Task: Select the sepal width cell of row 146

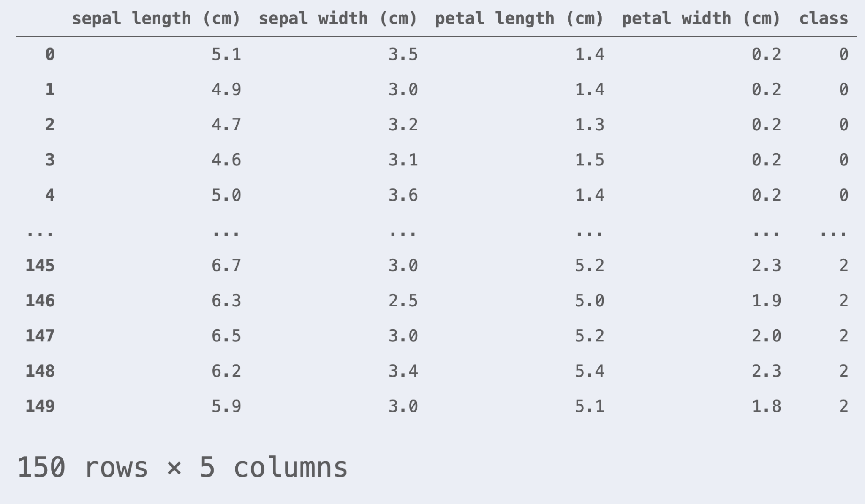Action: point(403,301)
